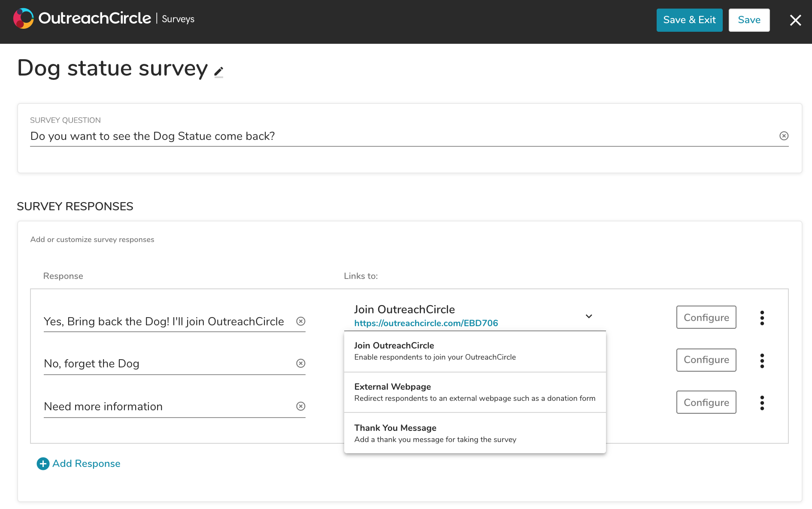Screen dimensions: 812x509
Task: Open more options for 'Need more information' row
Action: 762,403
